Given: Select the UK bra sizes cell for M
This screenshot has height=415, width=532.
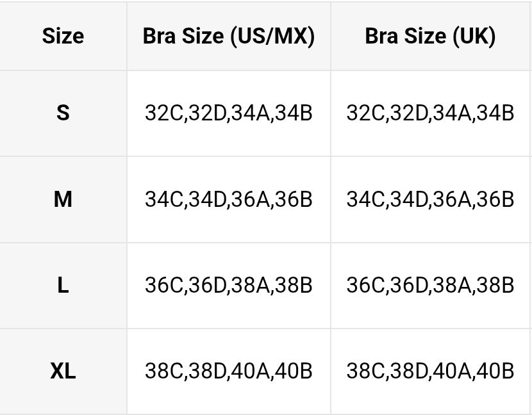Looking at the screenshot, I should pyautogui.click(x=430, y=200).
